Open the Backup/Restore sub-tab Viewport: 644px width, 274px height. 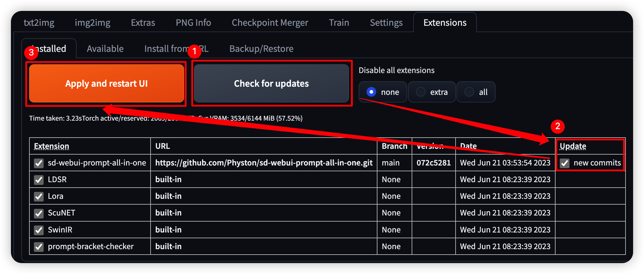pyautogui.click(x=261, y=49)
